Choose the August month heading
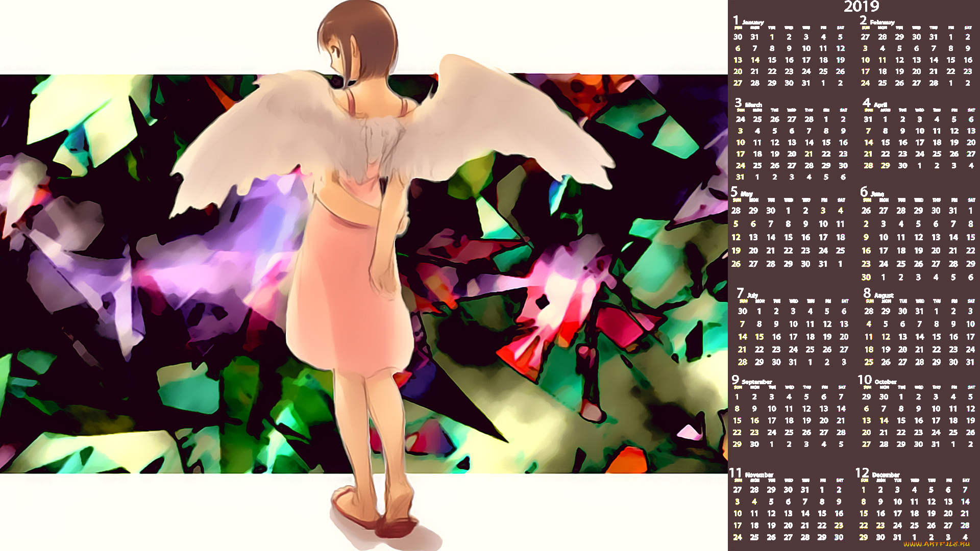980x551 pixels. 883,295
